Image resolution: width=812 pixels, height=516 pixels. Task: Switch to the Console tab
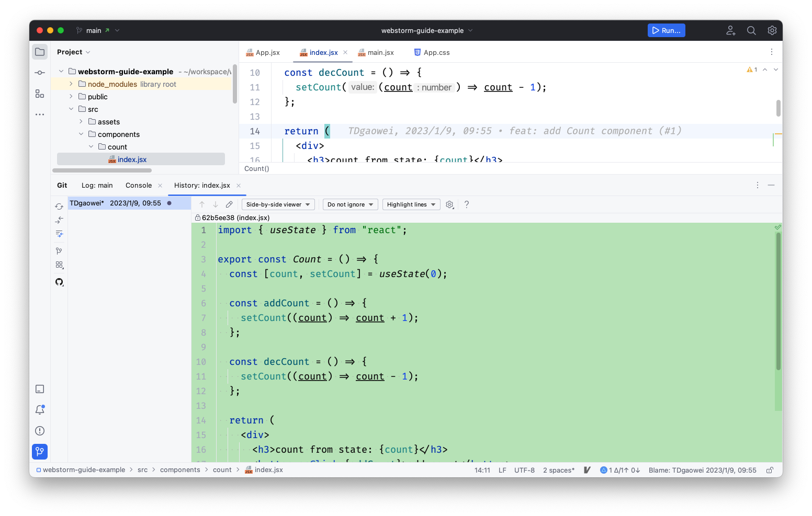pos(139,185)
